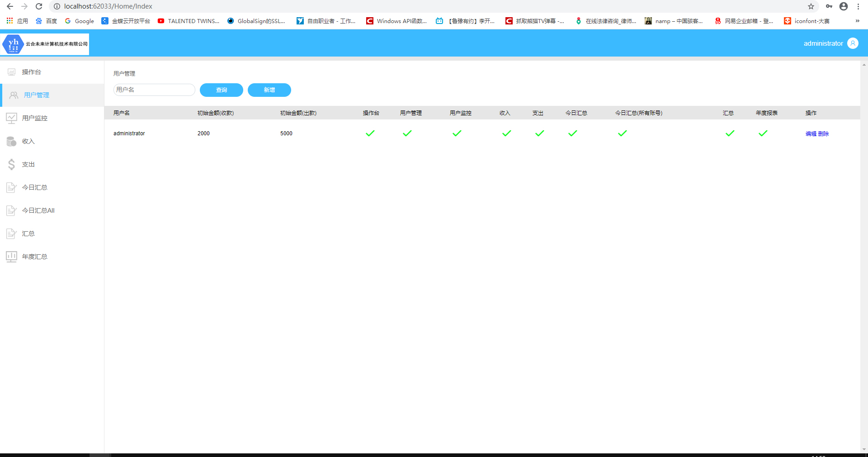Screen dimensions: 868x457
Task: Click the green checkmark under 操作台 column
Action: (370, 133)
